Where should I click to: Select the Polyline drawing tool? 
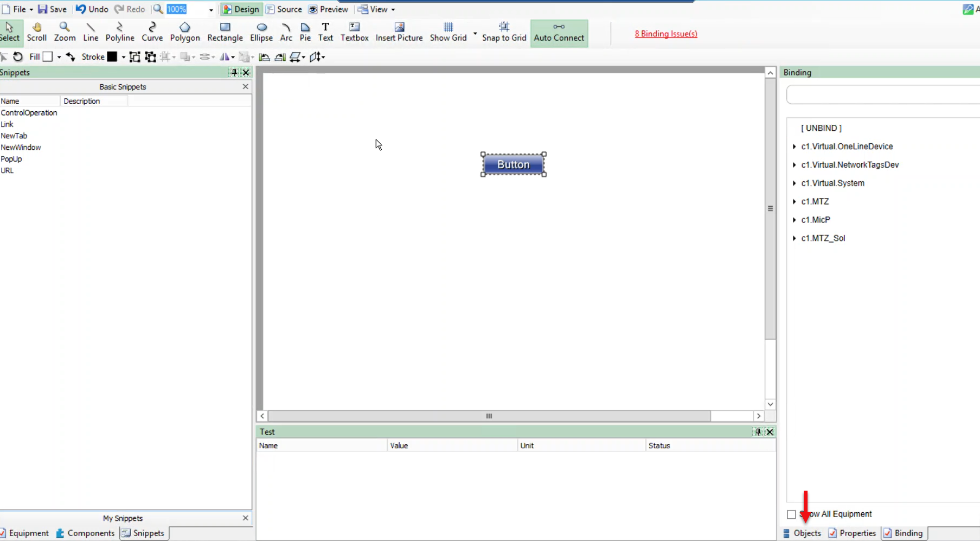point(120,32)
